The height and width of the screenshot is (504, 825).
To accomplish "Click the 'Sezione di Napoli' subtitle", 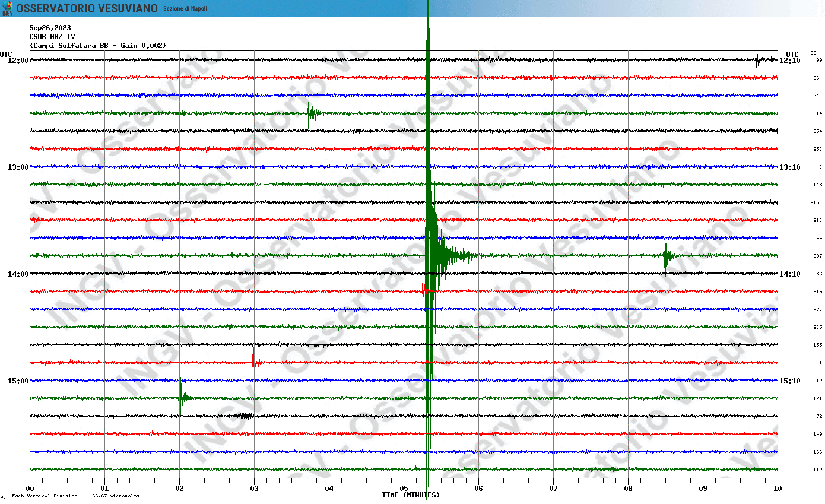I will pyautogui.click(x=185, y=9).
